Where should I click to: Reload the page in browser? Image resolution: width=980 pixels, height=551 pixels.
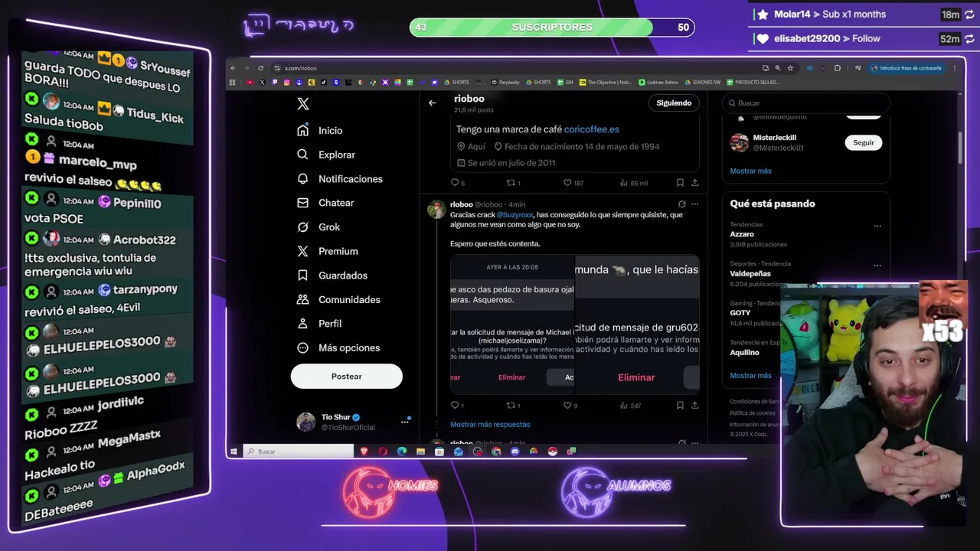click(260, 68)
